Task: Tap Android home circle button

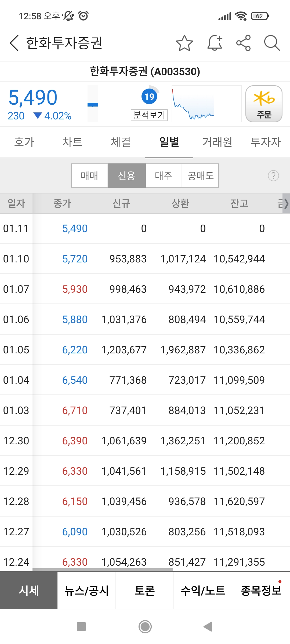Action: 145,627
